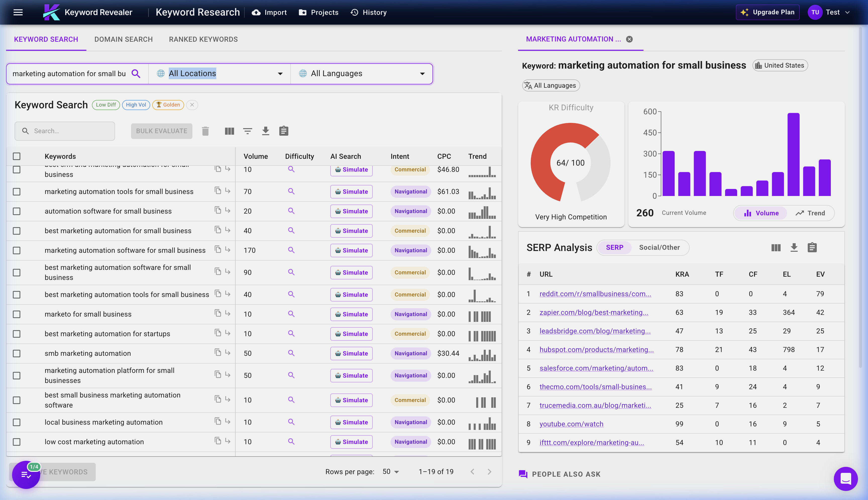
Task: Click the Upgrade Plan button
Action: tap(768, 12)
